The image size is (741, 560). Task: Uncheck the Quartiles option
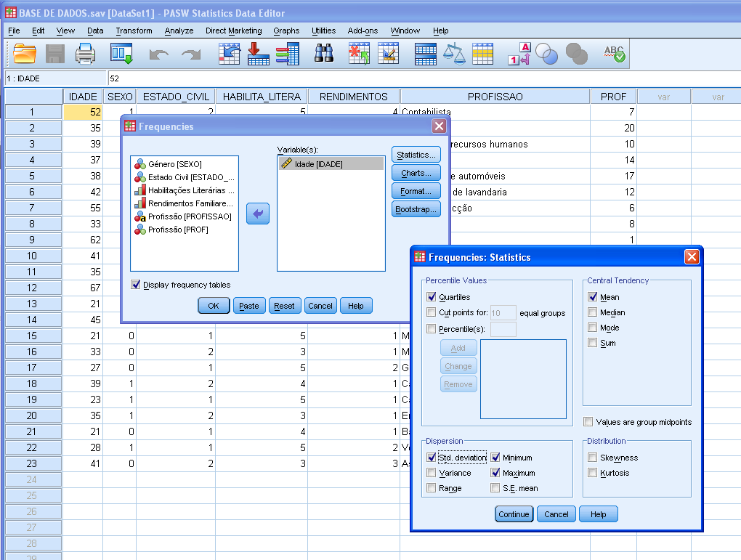(x=432, y=297)
